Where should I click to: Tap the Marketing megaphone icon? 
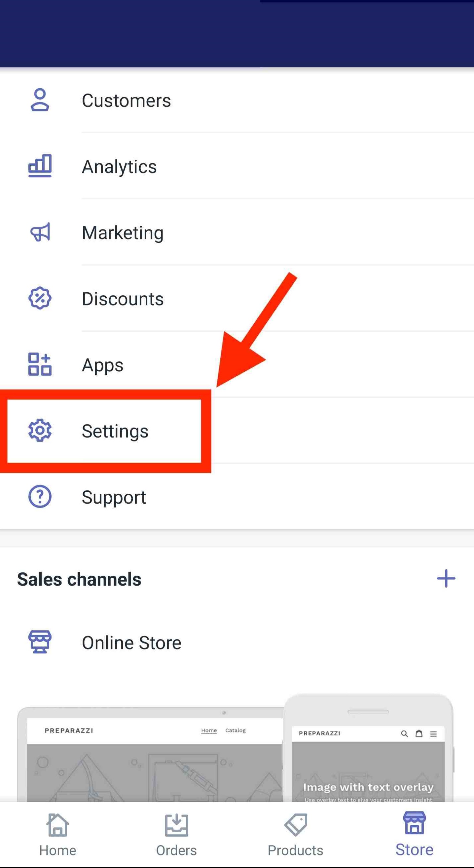pos(40,232)
